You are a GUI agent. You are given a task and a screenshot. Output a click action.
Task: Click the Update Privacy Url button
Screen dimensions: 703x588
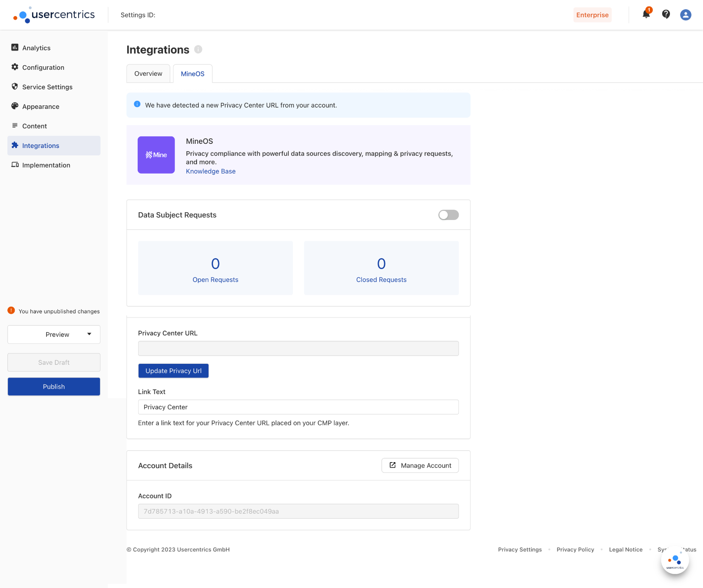click(174, 371)
